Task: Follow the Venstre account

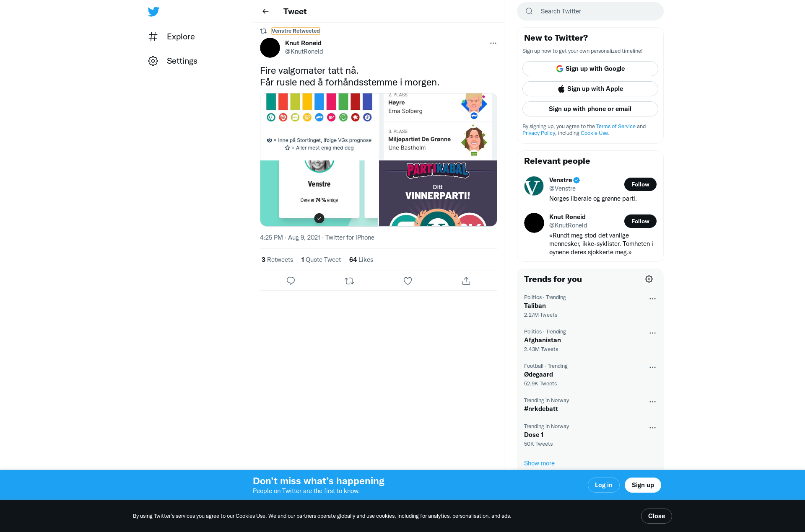Action: [640, 184]
